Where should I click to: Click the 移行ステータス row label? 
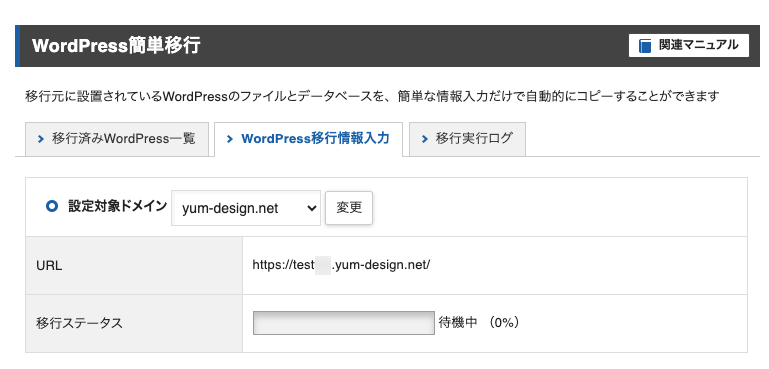79,323
